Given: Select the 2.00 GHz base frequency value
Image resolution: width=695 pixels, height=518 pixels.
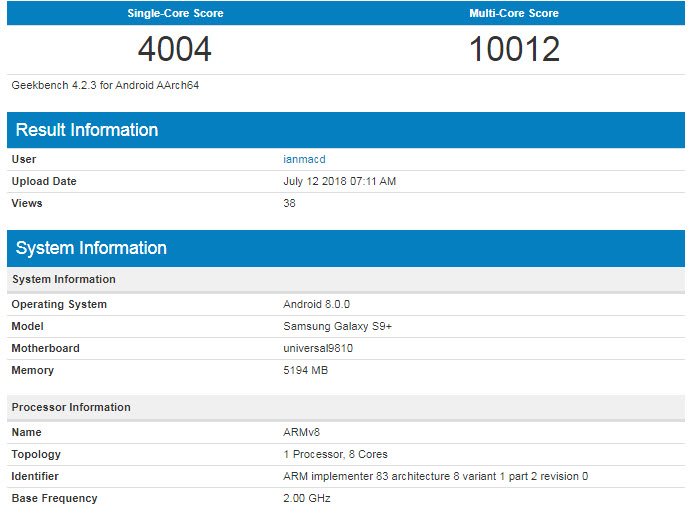Looking at the screenshot, I should pos(307,499).
